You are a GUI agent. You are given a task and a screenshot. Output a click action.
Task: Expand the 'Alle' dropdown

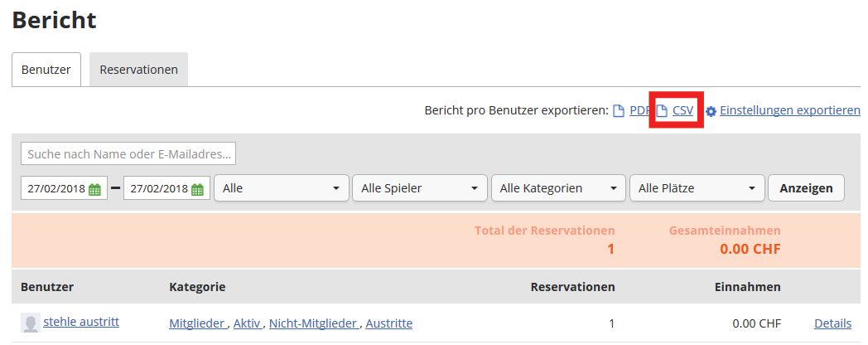pyautogui.click(x=282, y=188)
